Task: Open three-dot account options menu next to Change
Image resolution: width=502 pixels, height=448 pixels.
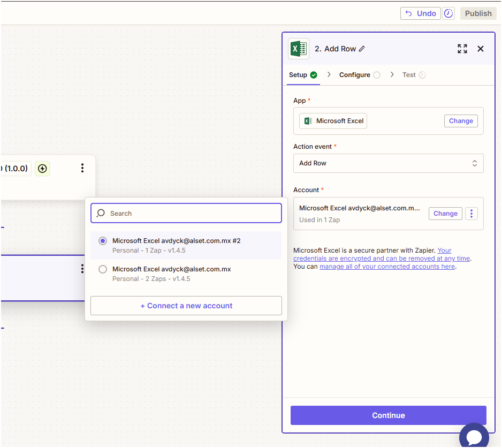Action: pyautogui.click(x=471, y=214)
